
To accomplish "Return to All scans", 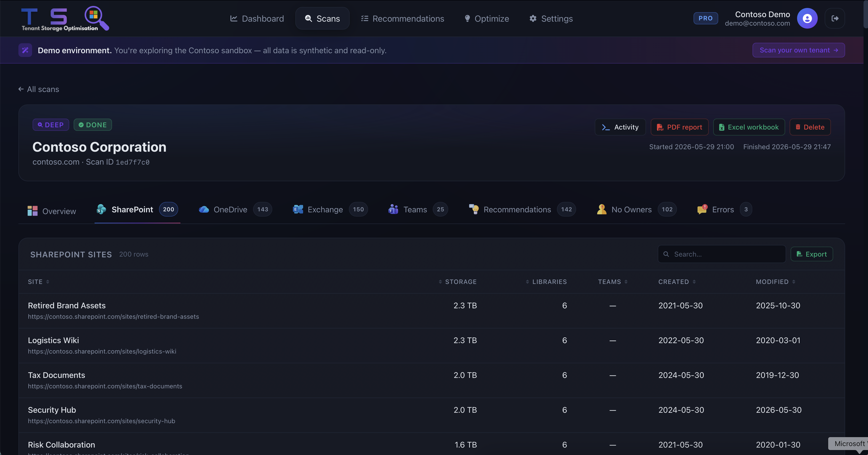I will coord(39,89).
